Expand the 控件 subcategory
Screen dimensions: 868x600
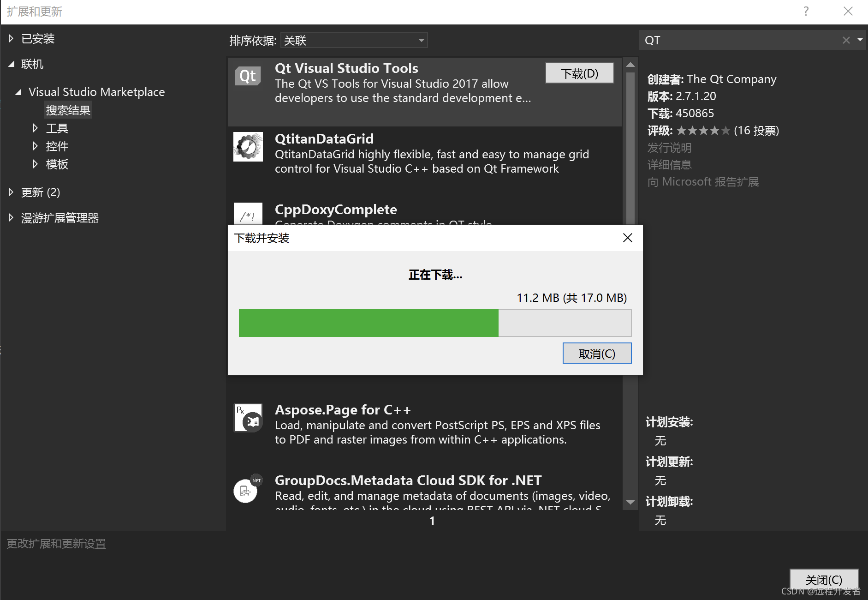(36, 146)
